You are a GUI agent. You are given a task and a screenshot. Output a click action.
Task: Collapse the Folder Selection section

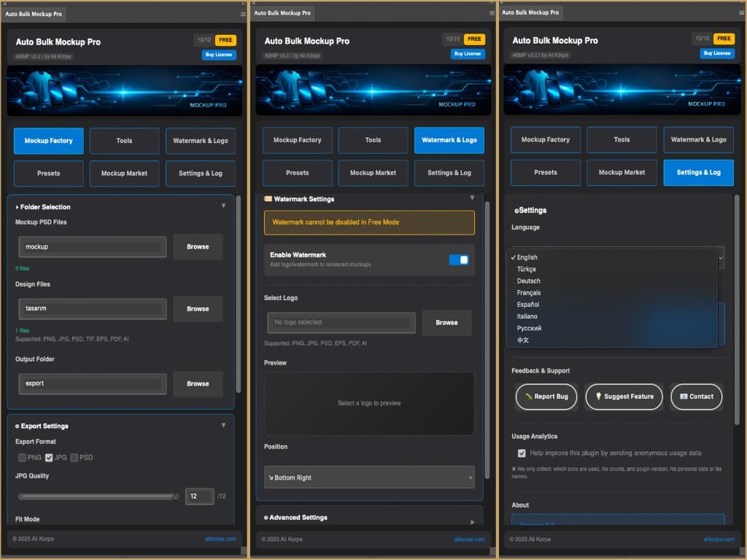pyautogui.click(x=223, y=206)
